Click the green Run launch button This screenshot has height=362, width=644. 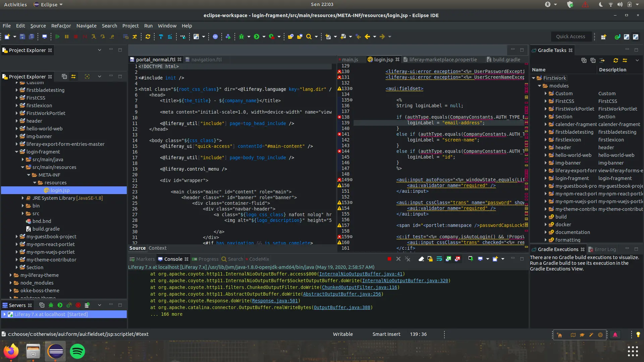[257, 37]
